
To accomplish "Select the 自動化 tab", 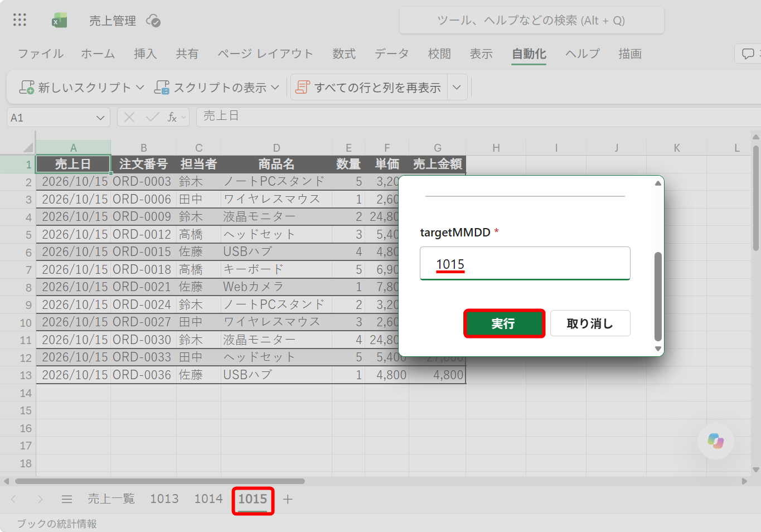I will pos(529,54).
